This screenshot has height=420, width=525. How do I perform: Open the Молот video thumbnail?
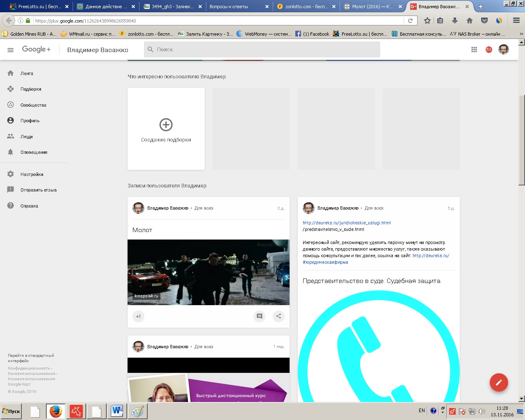pyautogui.click(x=208, y=272)
